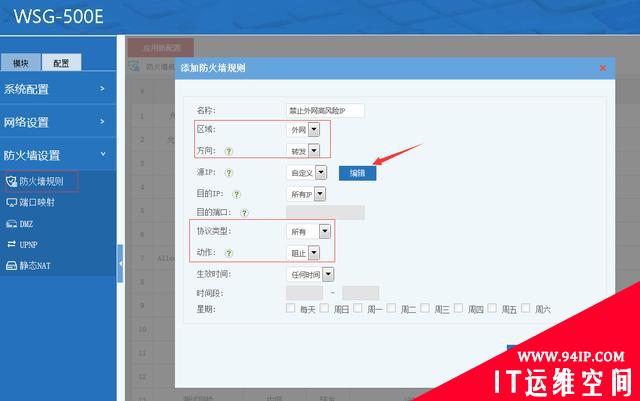Open the 区域 dropdown showing 外网

coord(303,130)
